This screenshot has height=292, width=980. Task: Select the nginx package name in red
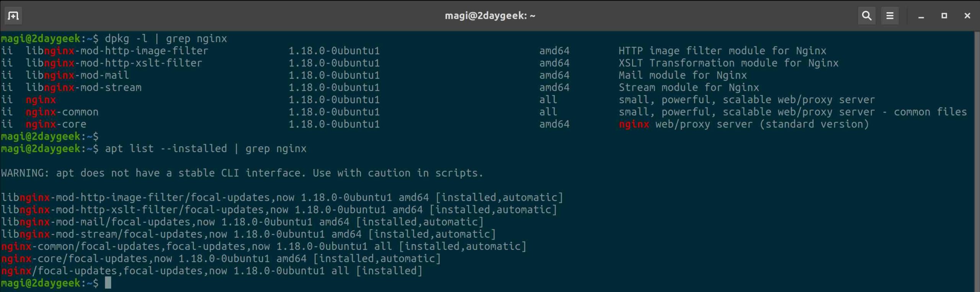coord(41,100)
